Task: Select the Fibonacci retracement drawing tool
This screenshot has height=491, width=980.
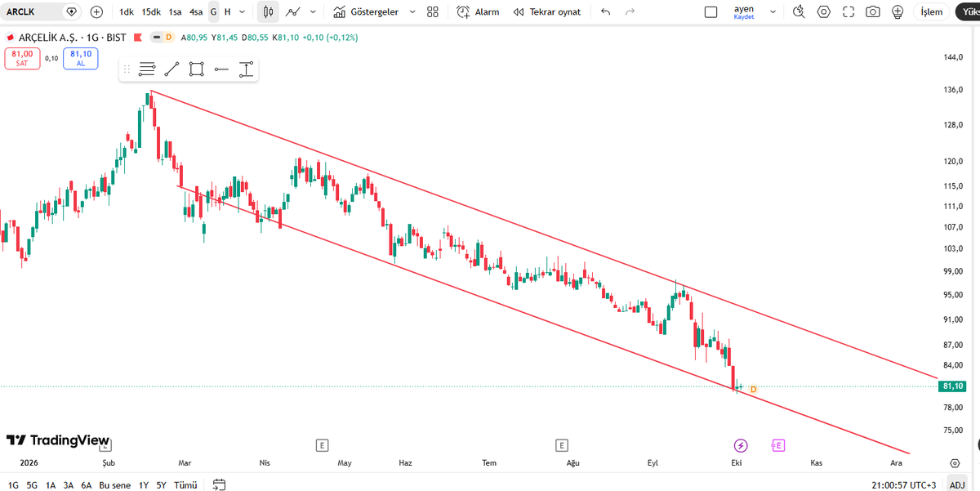Action: 147,69
